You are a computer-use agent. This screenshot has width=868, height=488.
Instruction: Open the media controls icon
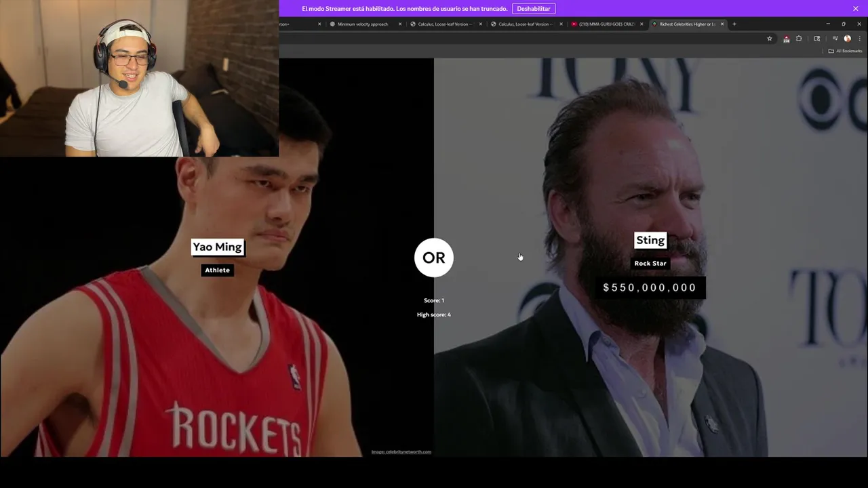(835, 39)
